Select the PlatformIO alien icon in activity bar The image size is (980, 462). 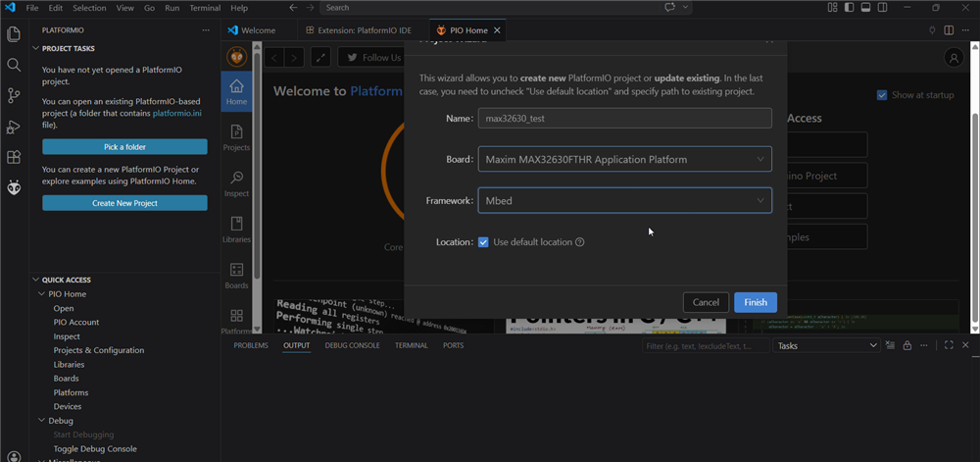(14, 187)
